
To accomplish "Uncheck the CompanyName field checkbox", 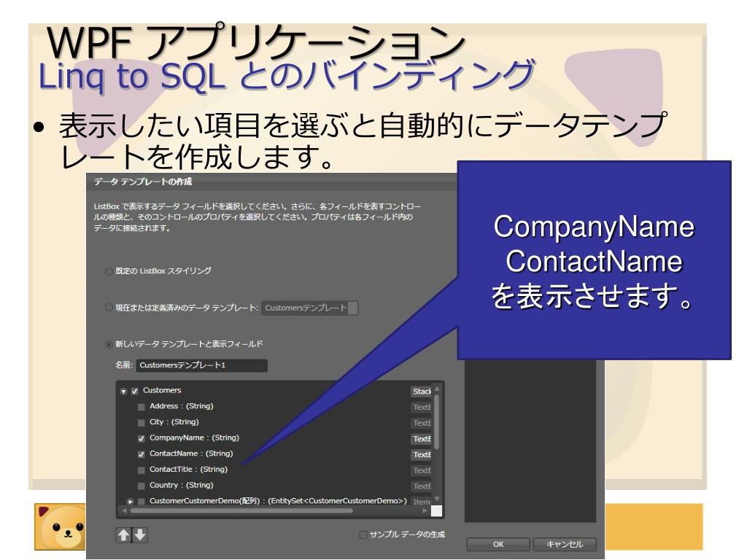I will (x=141, y=438).
